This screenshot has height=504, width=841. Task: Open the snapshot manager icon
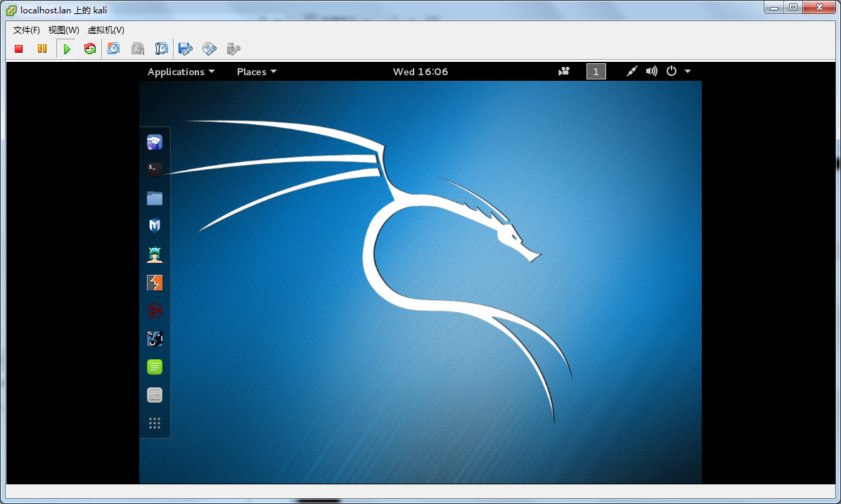click(x=161, y=49)
